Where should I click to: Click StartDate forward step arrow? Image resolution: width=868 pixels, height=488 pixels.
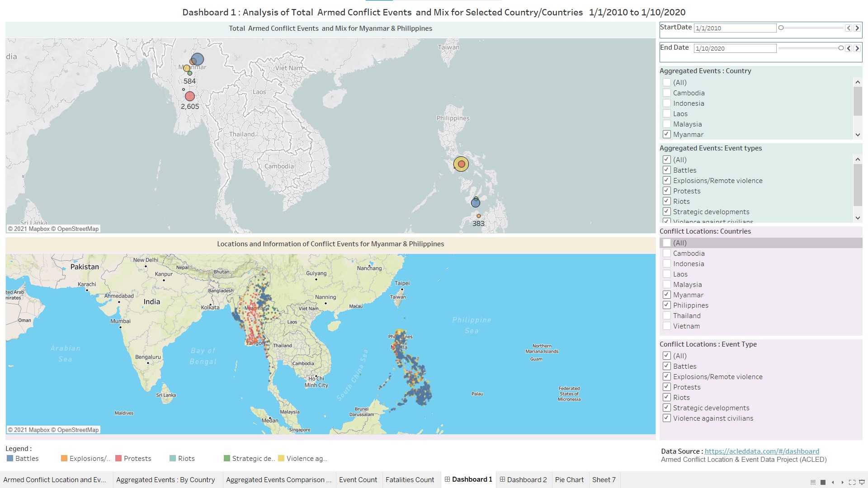(x=857, y=28)
